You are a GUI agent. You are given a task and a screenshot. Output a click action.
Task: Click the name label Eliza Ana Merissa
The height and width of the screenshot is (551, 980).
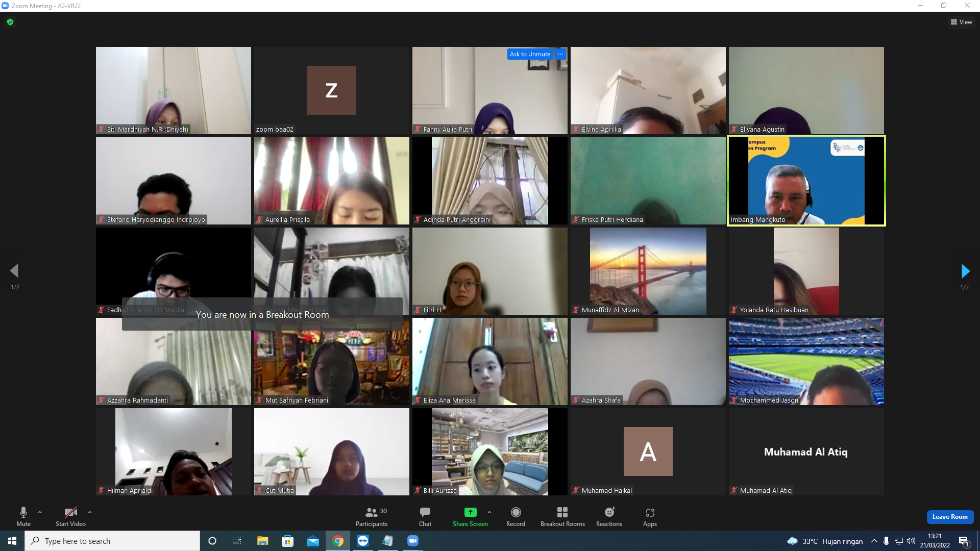coord(449,400)
